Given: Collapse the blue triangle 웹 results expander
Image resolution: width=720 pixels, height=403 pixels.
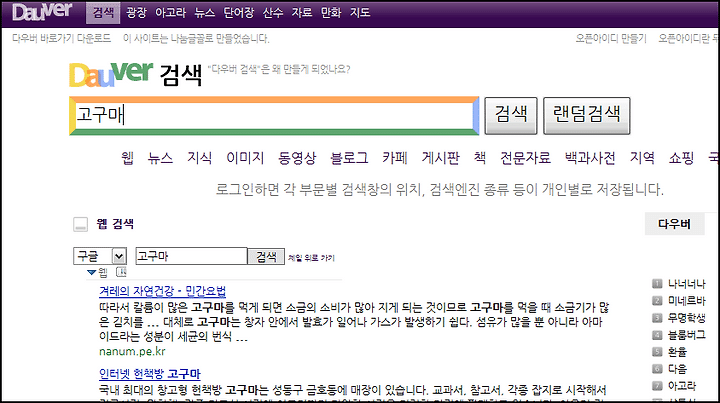Looking at the screenshot, I should click(x=91, y=273).
